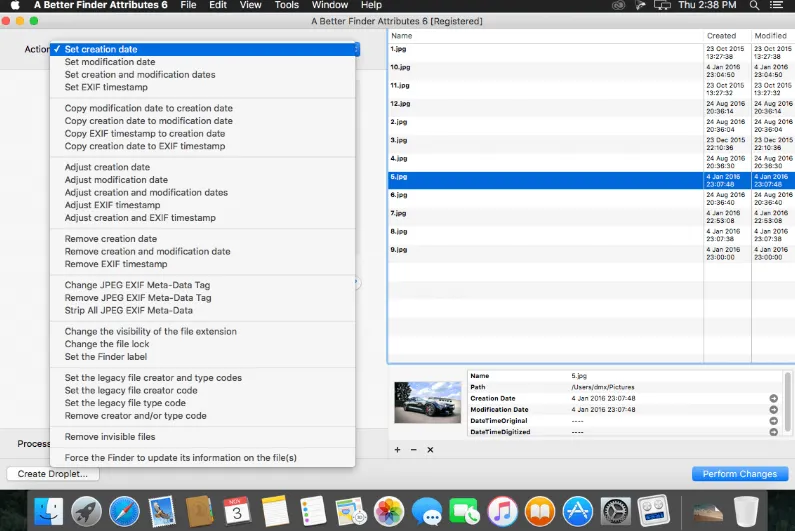
Task: Click the file details panel scrollbar
Action: pos(787,402)
